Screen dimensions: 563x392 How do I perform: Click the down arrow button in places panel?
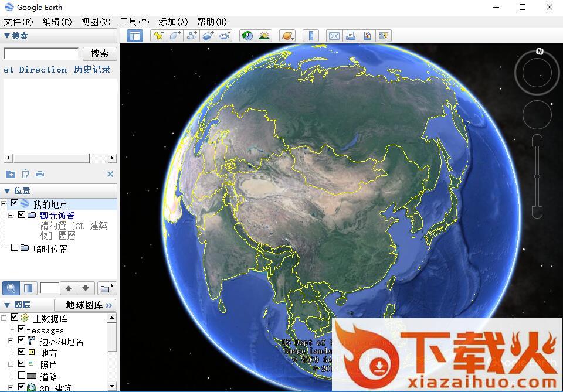tap(86, 288)
